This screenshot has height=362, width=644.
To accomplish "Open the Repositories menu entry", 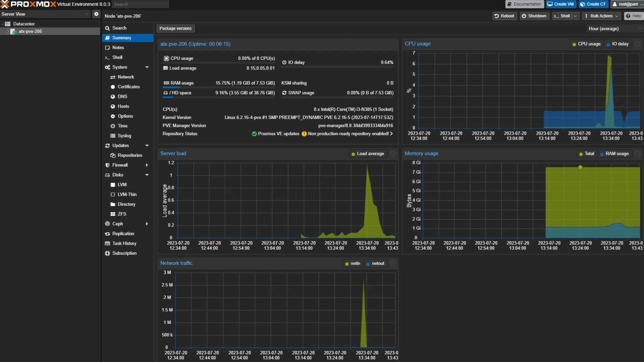I will pyautogui.click(x=130, y=155).
